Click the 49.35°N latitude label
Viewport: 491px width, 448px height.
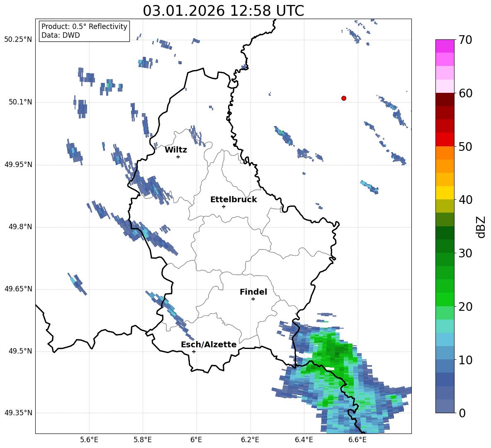(18, 413)
